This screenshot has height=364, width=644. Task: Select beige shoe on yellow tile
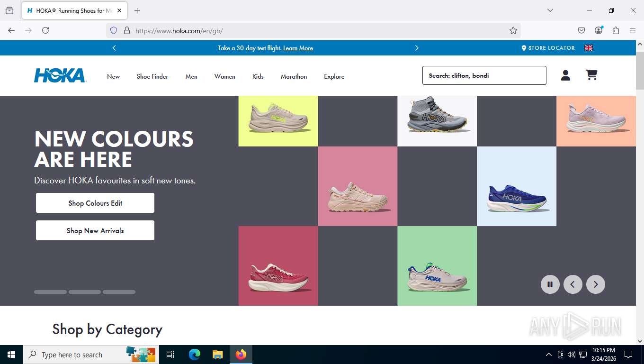[278, 121]
